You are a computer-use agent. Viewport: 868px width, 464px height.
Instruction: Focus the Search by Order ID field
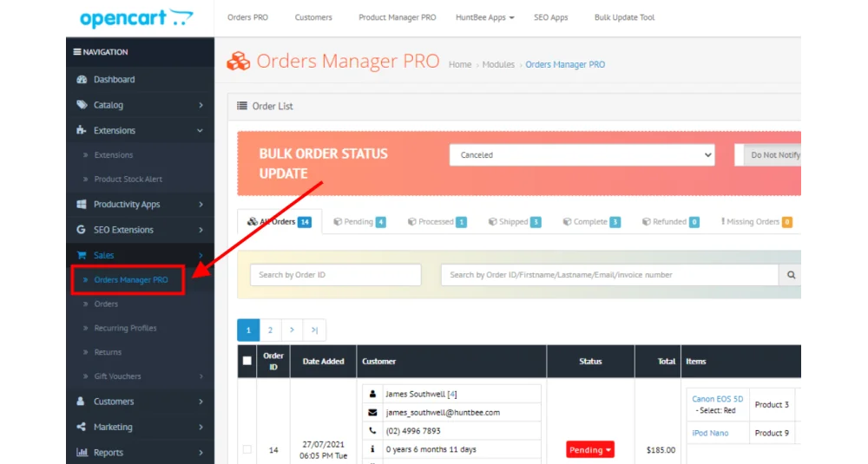coord(335,275)
